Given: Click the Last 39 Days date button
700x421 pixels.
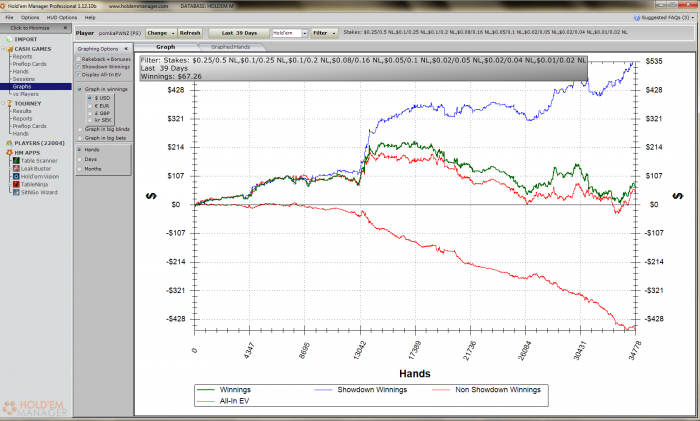Looking at the screenshot, I should 239,33.
